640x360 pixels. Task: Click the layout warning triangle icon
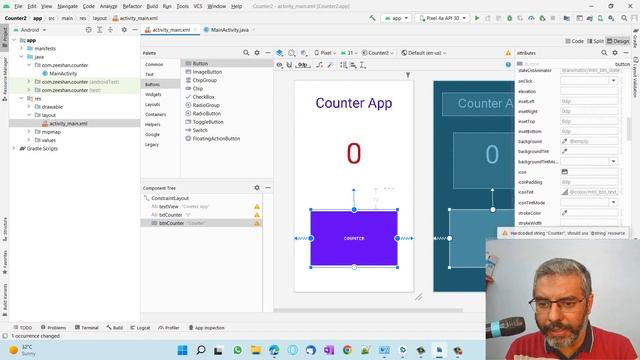point(508,53)
